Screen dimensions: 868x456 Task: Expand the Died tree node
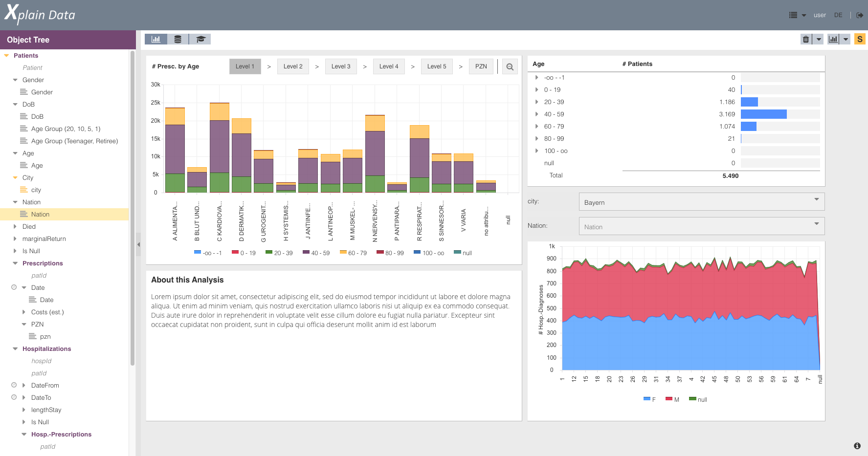tap(15, 226)
